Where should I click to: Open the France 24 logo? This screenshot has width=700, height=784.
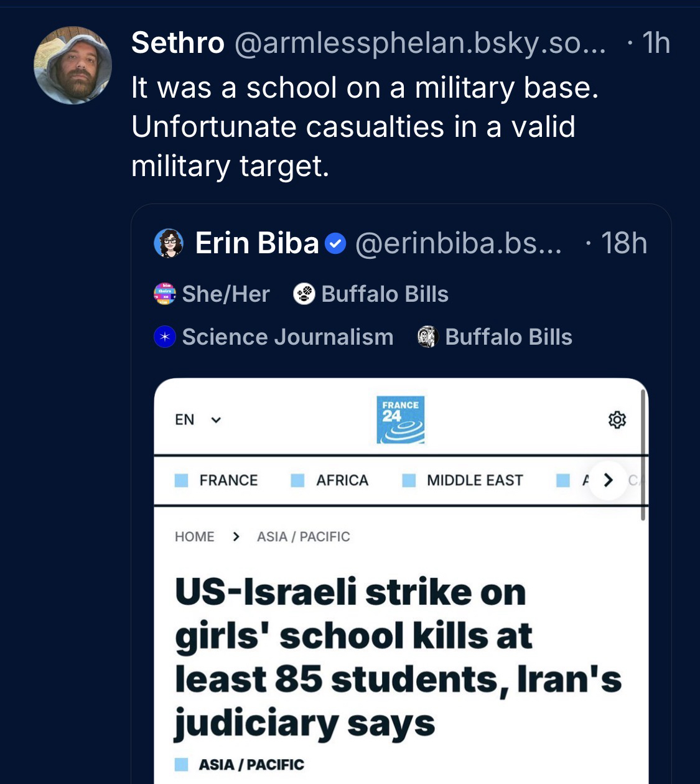pos(400,420)
